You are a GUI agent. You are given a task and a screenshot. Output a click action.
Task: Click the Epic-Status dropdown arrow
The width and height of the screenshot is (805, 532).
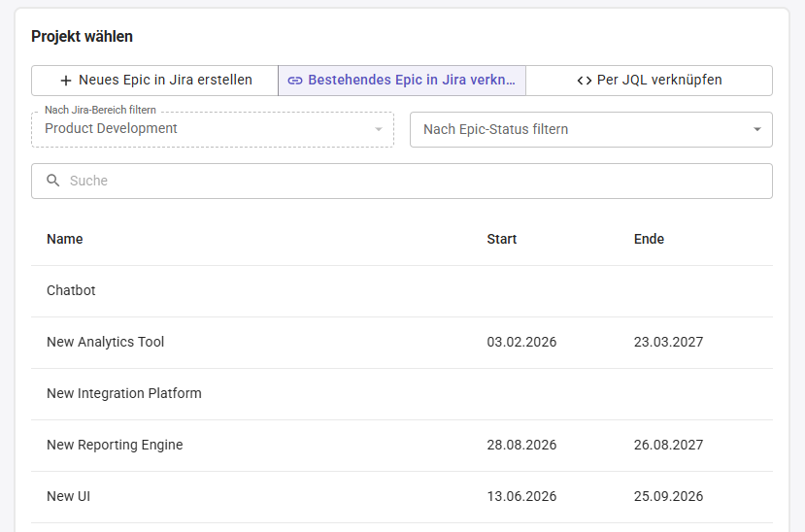pos(756,129)
